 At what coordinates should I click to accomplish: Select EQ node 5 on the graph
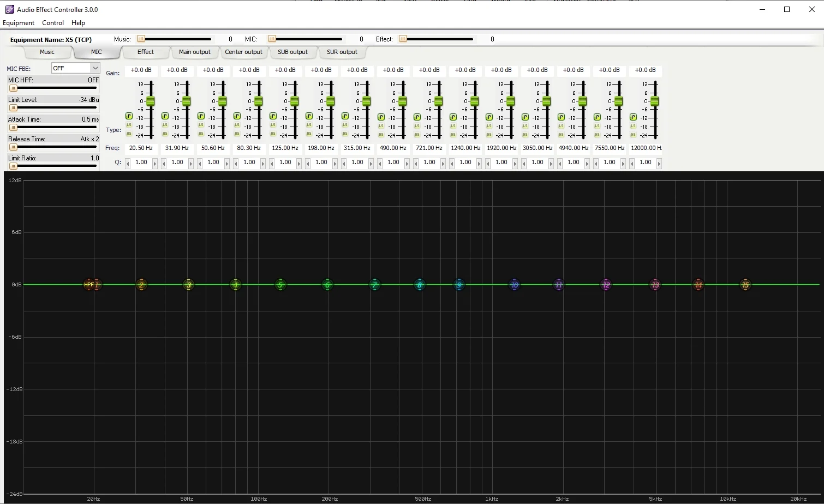click(x=280, y=285)
